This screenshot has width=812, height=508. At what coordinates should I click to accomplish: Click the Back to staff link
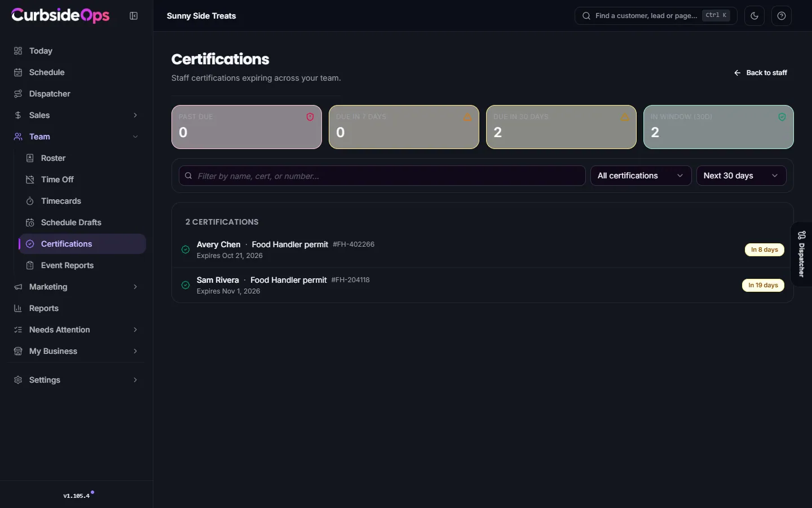(760, 73)
